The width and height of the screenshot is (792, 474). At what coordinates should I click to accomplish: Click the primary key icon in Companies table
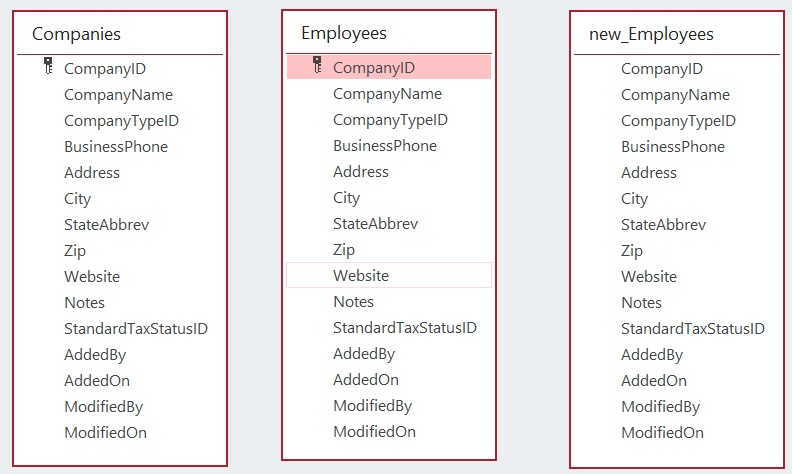tap(47, 67)
